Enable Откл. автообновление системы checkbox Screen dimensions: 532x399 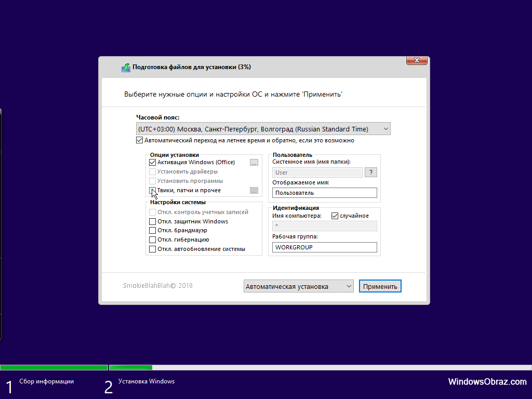coord(152,249)
